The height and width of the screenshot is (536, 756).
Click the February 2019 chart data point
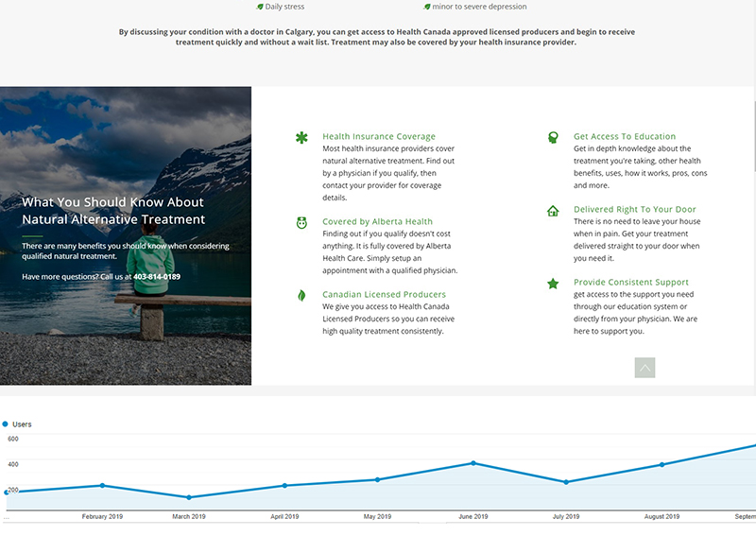coord(102,485)
